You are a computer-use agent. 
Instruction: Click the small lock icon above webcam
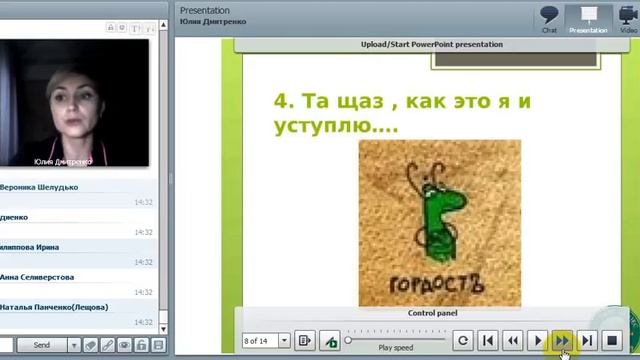111,28
